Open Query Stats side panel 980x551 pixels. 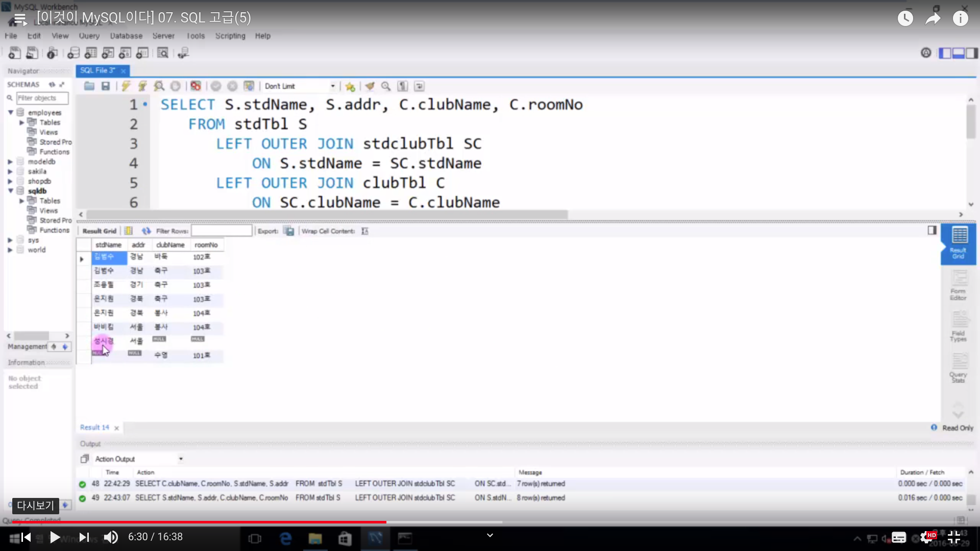click(x=958, y=368)
